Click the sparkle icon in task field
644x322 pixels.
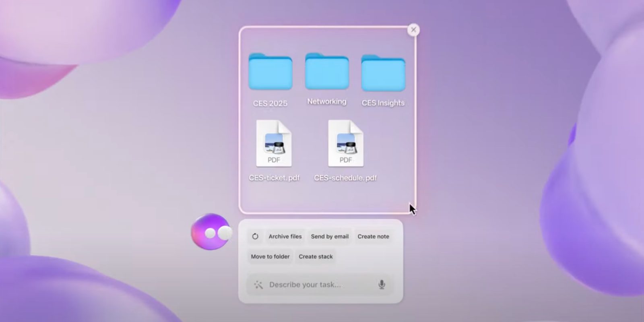pyautogui.click(x=258, y=285)
